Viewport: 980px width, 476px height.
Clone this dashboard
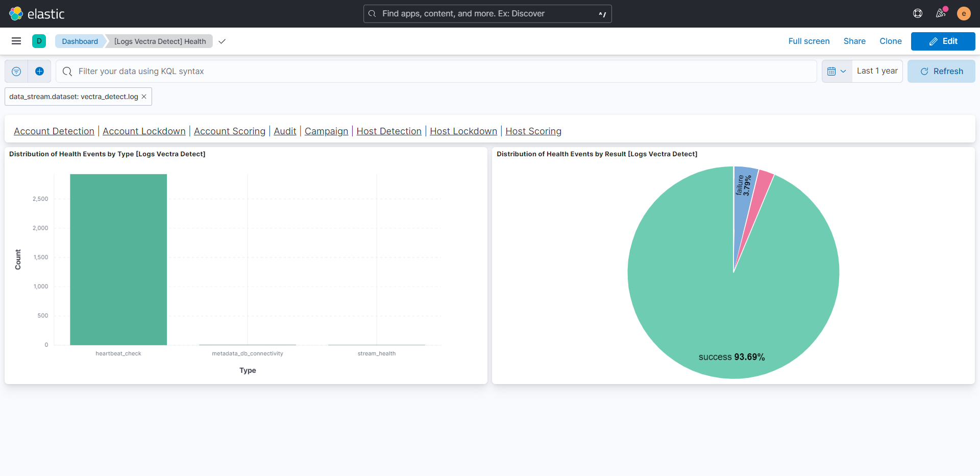coord(890,41)
